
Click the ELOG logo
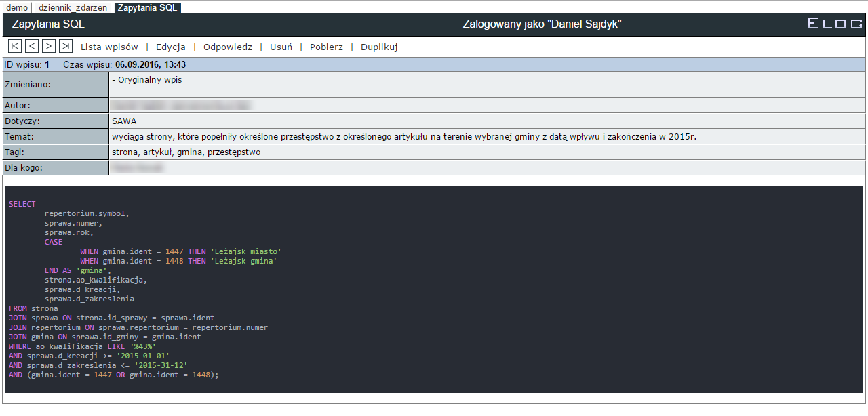(x=835, y=24)
